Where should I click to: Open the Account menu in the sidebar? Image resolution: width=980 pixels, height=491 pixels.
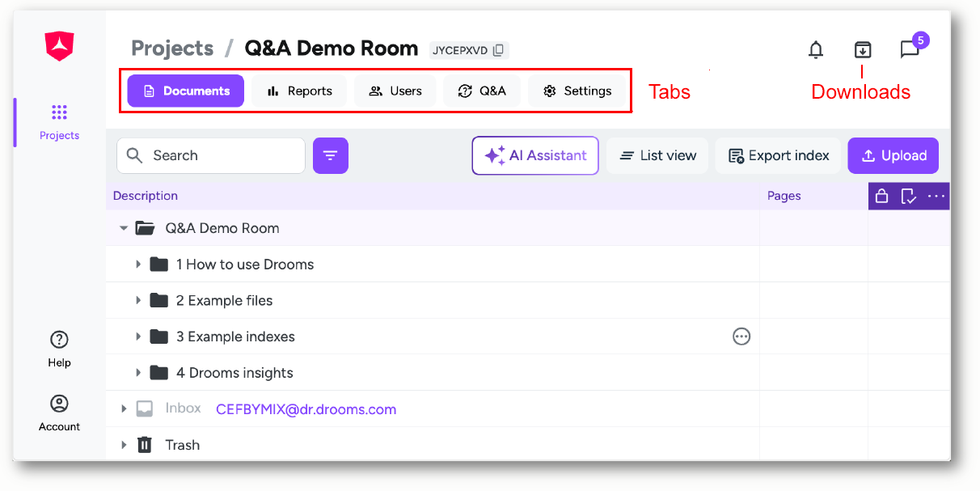coord(59,413)
